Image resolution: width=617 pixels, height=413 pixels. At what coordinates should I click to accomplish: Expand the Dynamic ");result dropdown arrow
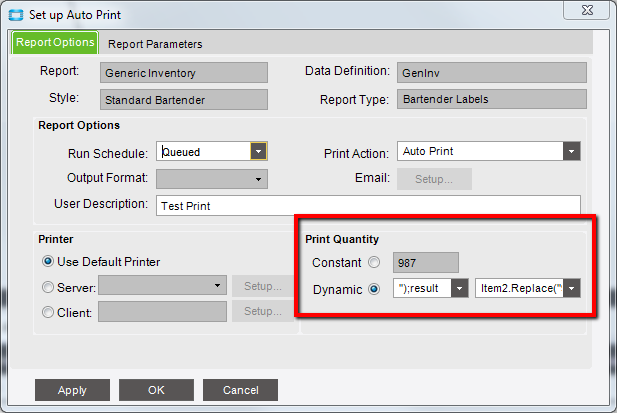[x=460, y=288]
